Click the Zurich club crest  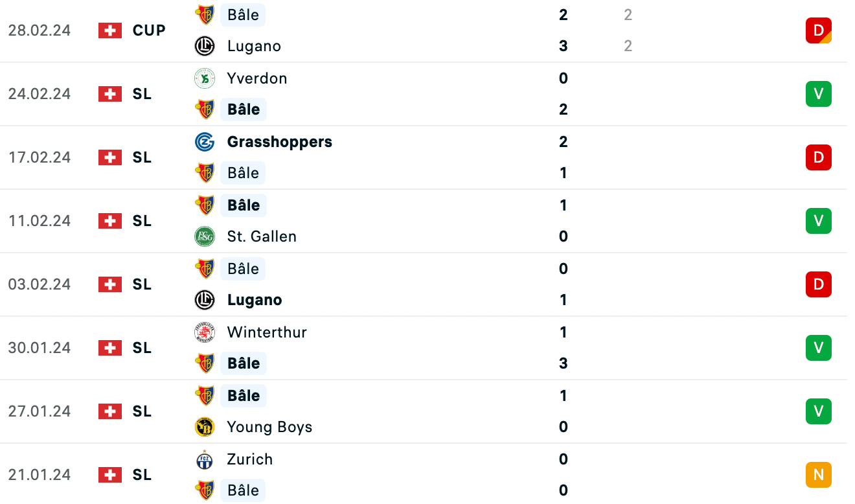tap(205, 459)
